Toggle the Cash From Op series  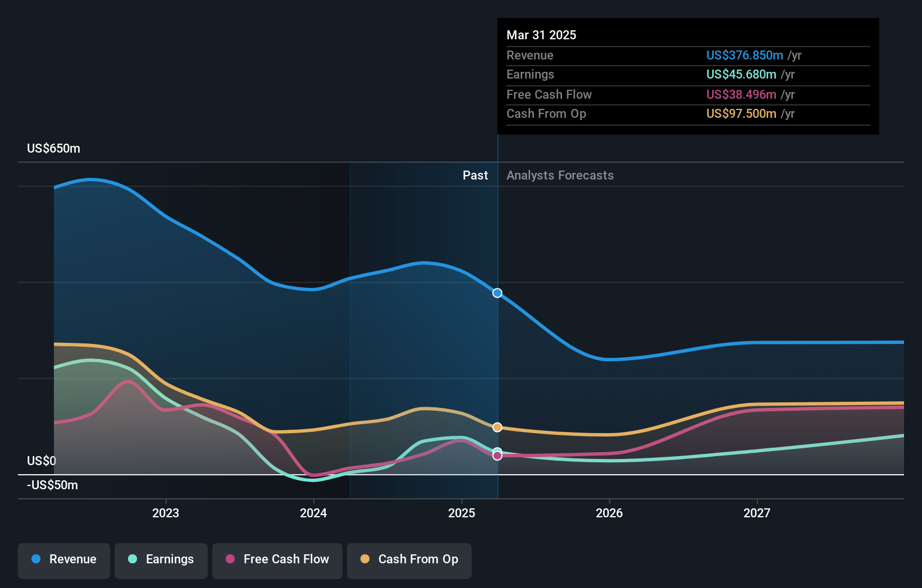pos(409,561)
